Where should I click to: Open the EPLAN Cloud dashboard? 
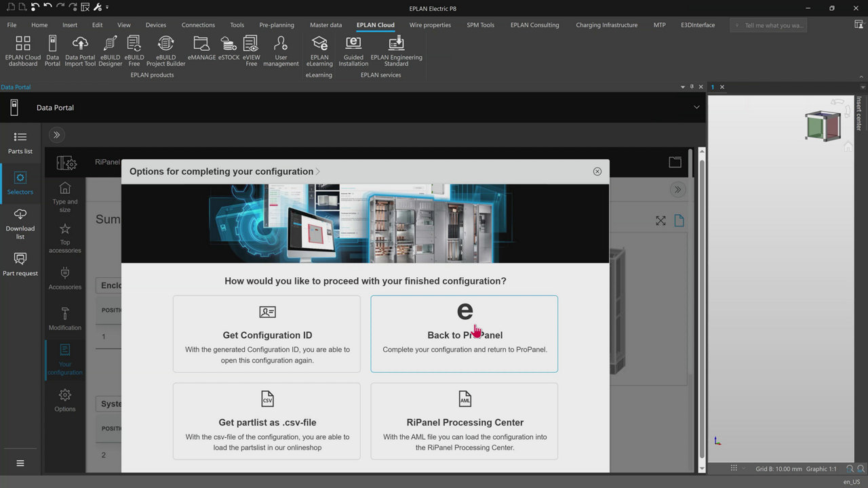23,51
